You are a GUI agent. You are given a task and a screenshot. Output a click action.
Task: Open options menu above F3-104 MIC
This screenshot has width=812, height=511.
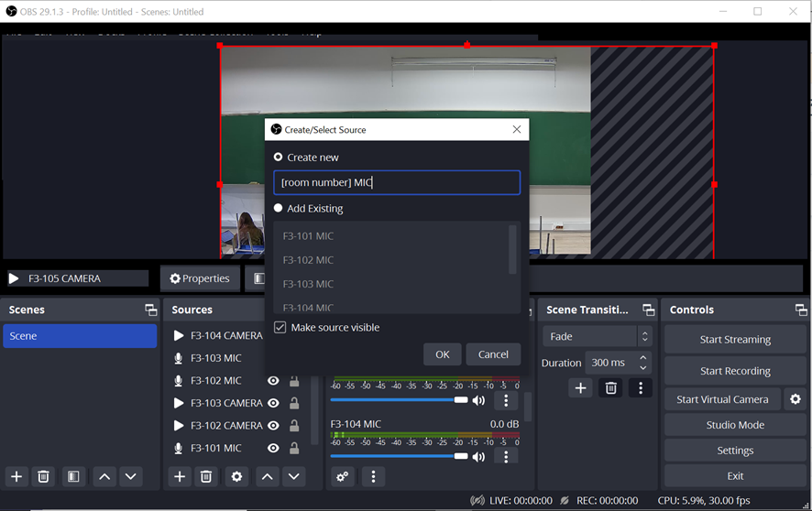(x=506, y=400)
